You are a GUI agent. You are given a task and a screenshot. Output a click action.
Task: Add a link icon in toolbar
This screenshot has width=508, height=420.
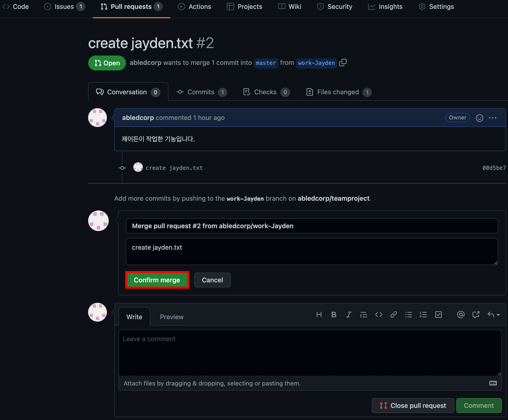[394, 315]
